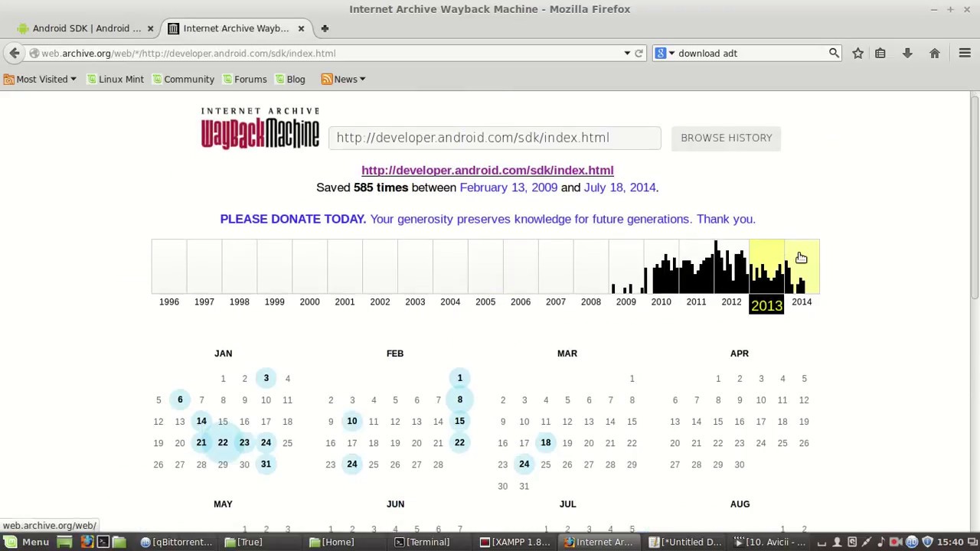Image resolution: width=980 pixels, height=551 pixels.
Task: Open the URL history dropdown arrow
Action: click(627, 54)
